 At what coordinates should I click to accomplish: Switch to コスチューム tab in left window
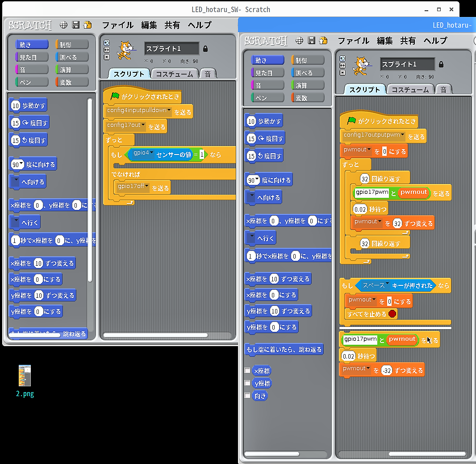coord(175,74)
